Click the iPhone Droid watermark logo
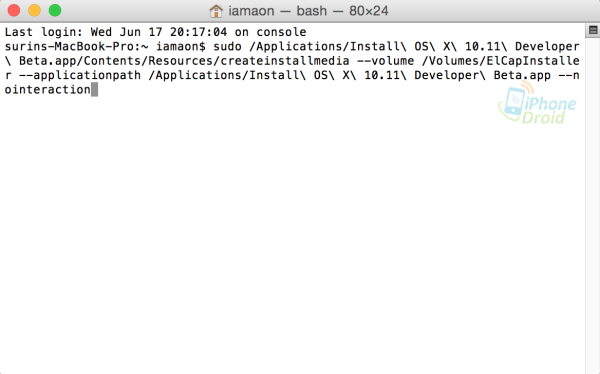Screen dimensions: 600x374 coord(537,103)
